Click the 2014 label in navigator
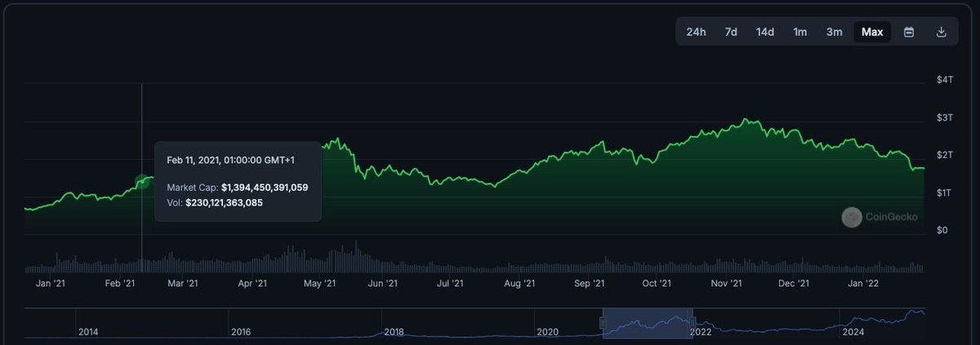 (x=88, y=332)
